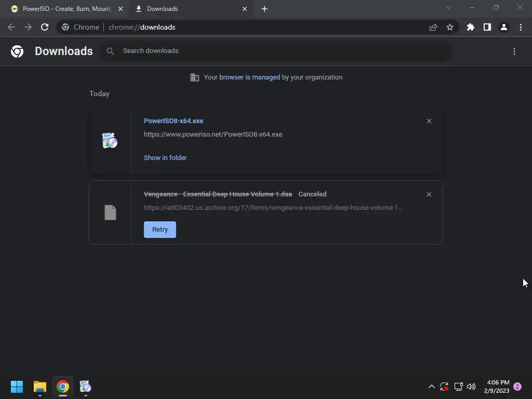Click the canceled Vengeance .daa file name
The height and width of the screenshot is (399, 532).
[x=218, y=194]
